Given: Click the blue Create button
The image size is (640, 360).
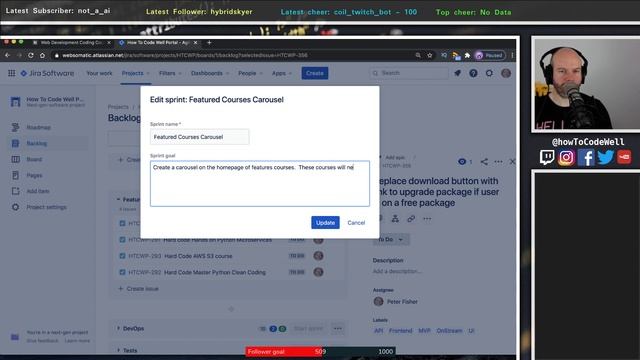Looking at the screenshot, I should pos(315,73).
